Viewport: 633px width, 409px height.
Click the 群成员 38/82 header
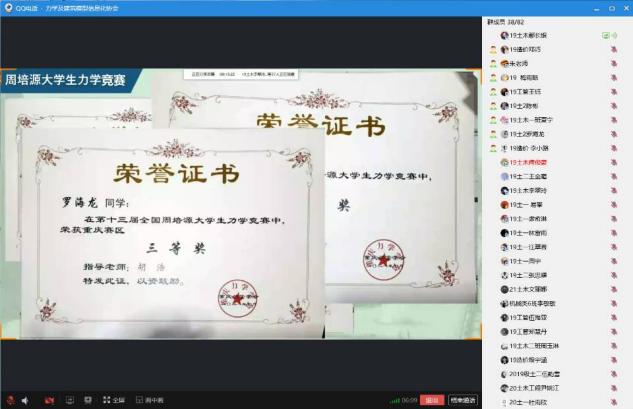(505, 19)
